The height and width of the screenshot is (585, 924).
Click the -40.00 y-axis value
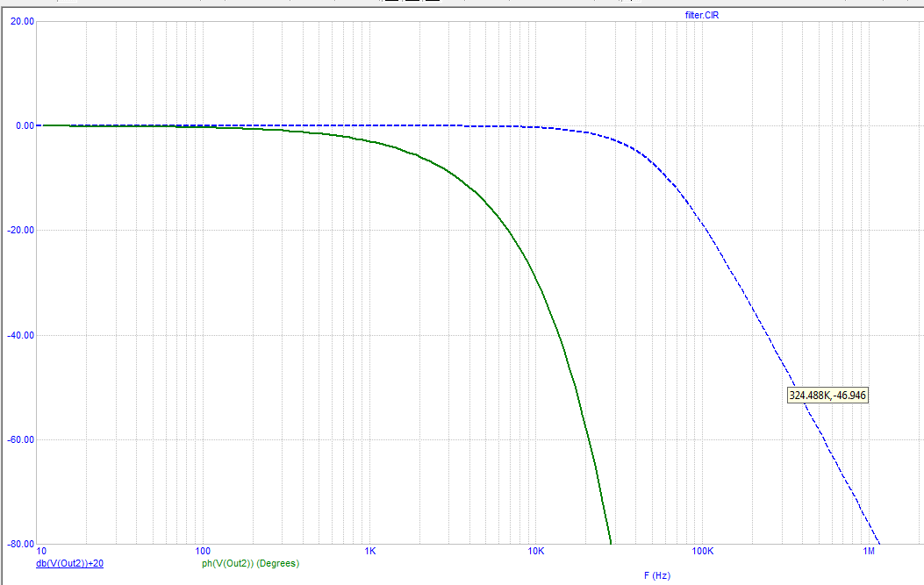(x=21, y=335)
